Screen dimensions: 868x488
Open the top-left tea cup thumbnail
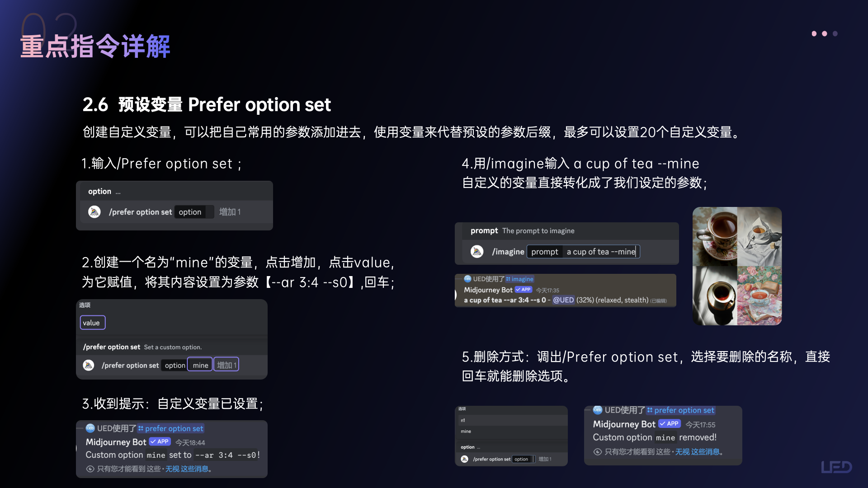pos(715,236)
